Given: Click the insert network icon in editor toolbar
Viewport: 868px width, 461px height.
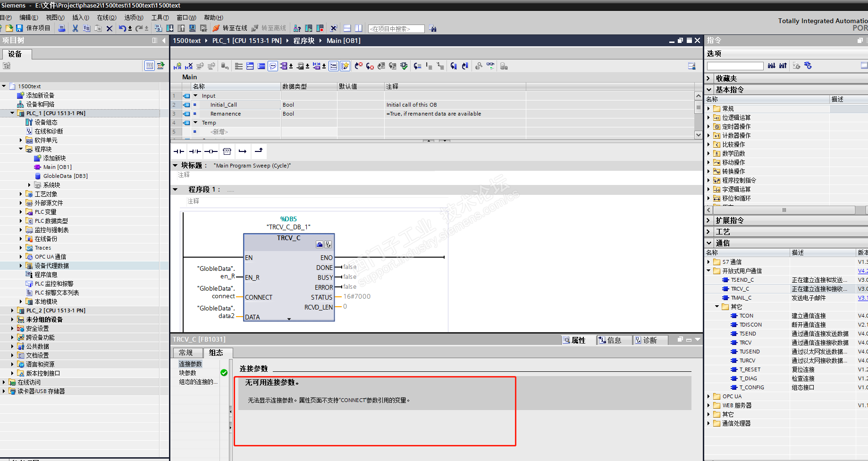Looking at the screenshot, I should pyautogui.click(x=177, y=67).
